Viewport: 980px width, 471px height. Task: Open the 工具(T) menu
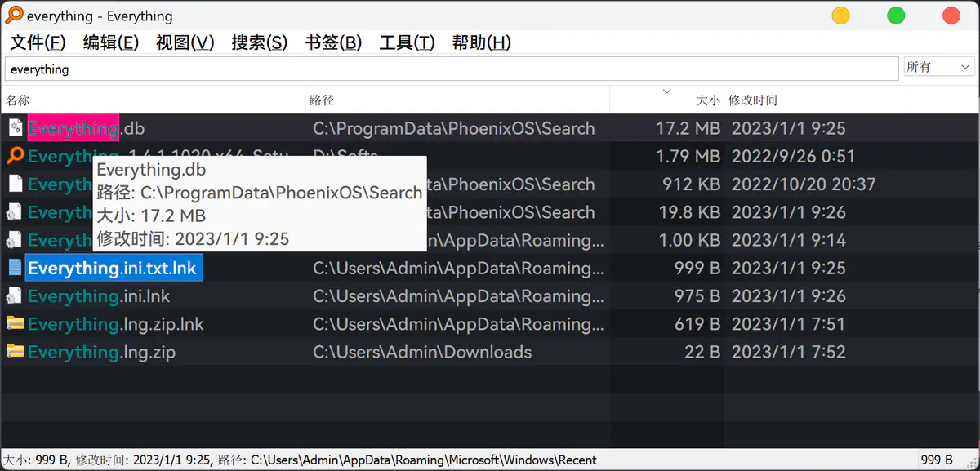(x=407, y=42)
